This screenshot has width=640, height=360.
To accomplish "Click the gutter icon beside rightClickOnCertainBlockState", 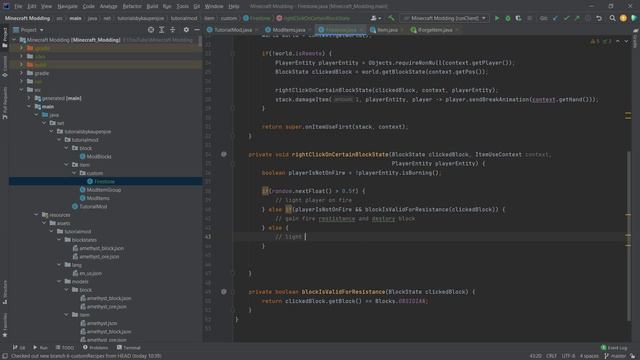I will [224, 154].
